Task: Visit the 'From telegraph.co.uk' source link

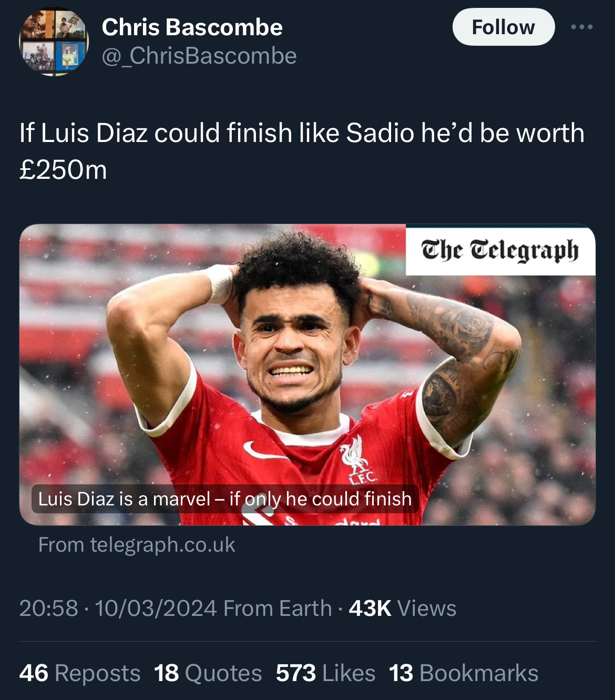Action: pyautogui.click(x=137, y=545)
